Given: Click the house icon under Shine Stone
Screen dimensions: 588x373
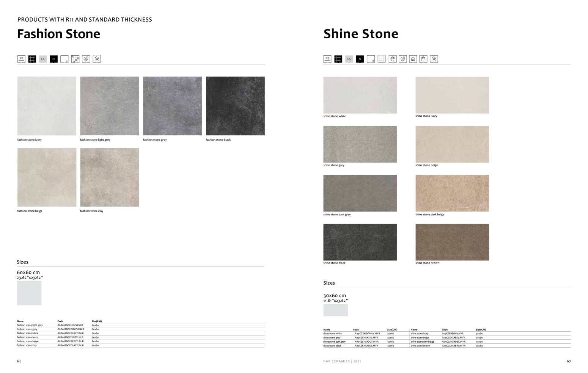Looking at the screenshot, I should [413, 59].
